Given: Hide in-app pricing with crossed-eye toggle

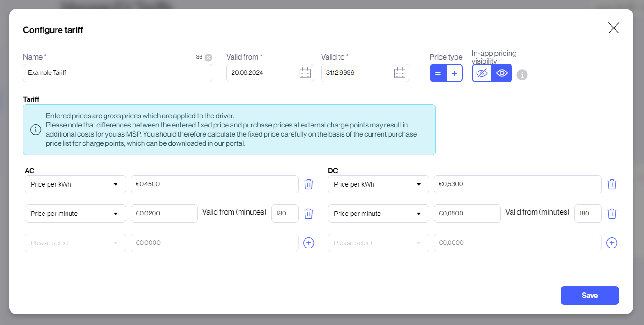Looking at the screenshot, I should pos(482,73).
